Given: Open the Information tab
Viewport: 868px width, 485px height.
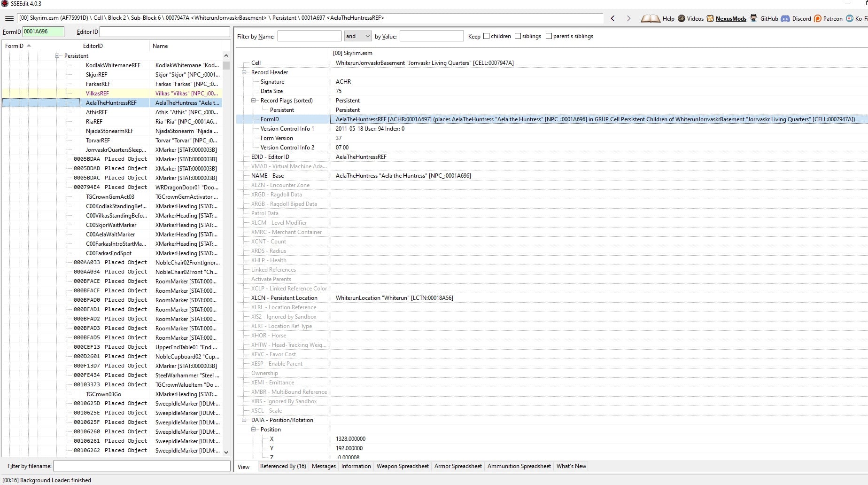Looking at the screenshot, I should click(356, 466).
